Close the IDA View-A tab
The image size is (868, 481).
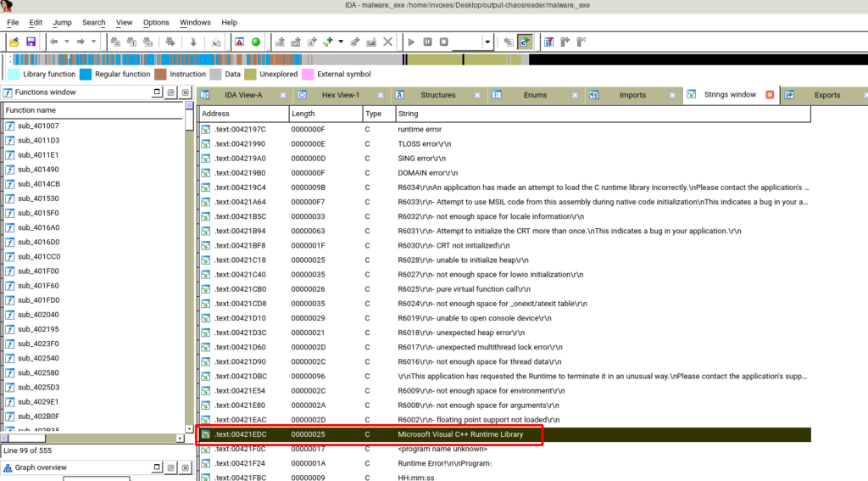coord(283,95)
